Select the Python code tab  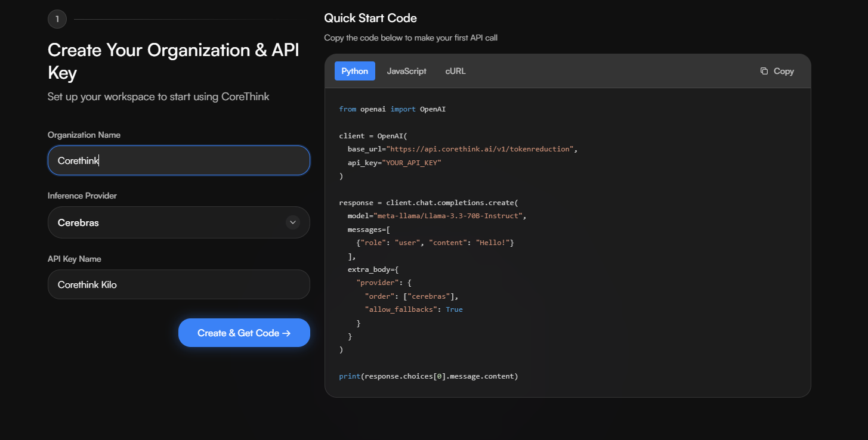click(355, 71)
